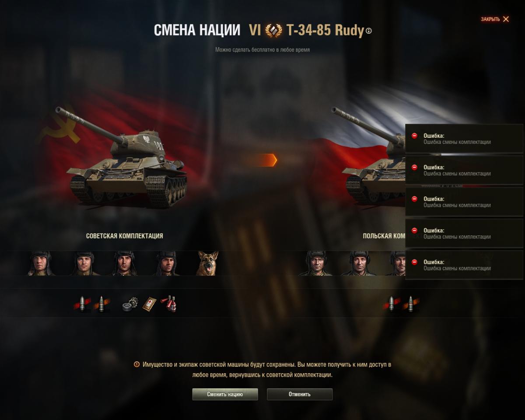This screenshot has width=525, height=420.
Task: Click the repair kit consumable icon
Action: click(x=130, y=304)
